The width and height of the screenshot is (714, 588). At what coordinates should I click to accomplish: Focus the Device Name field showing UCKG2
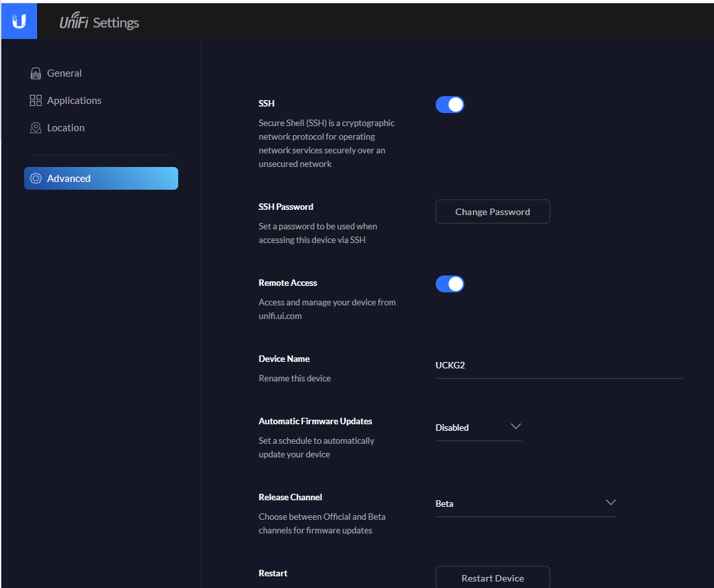[x=558, y=365]
